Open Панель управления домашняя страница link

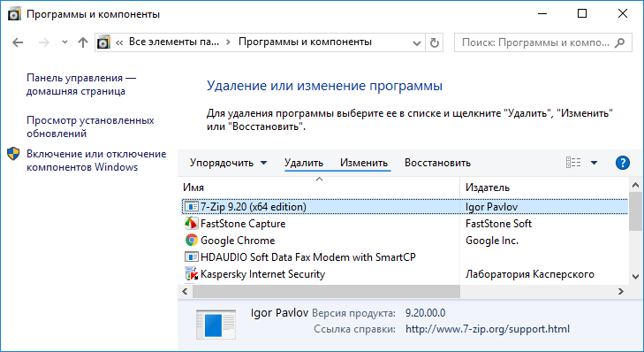point(81,84)
